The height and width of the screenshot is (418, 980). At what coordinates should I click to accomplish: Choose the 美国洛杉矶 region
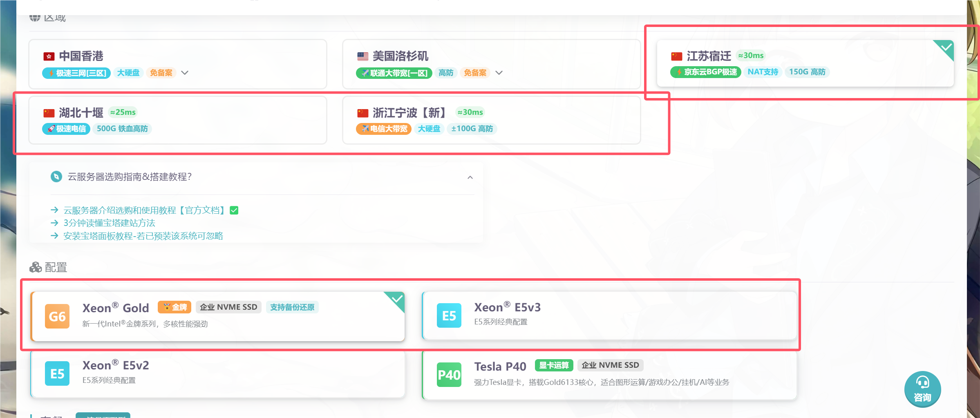tap(491, 64)
